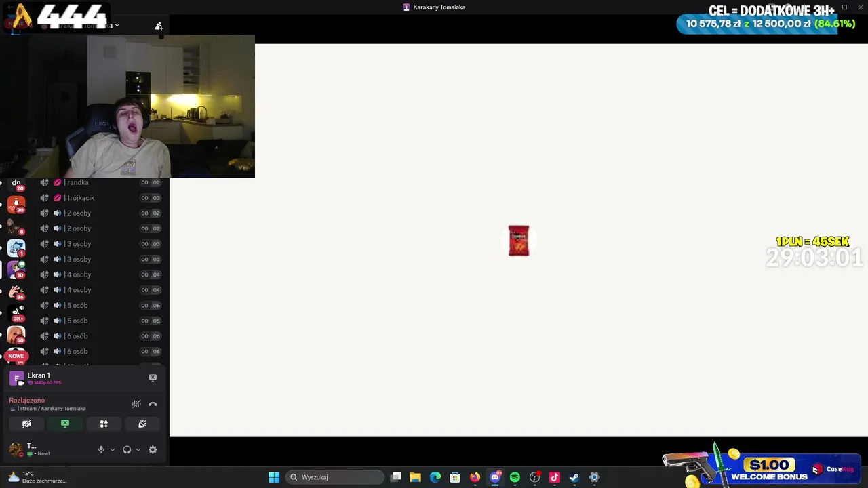Open the Ekran 1 stream preview

click(16, 378)
